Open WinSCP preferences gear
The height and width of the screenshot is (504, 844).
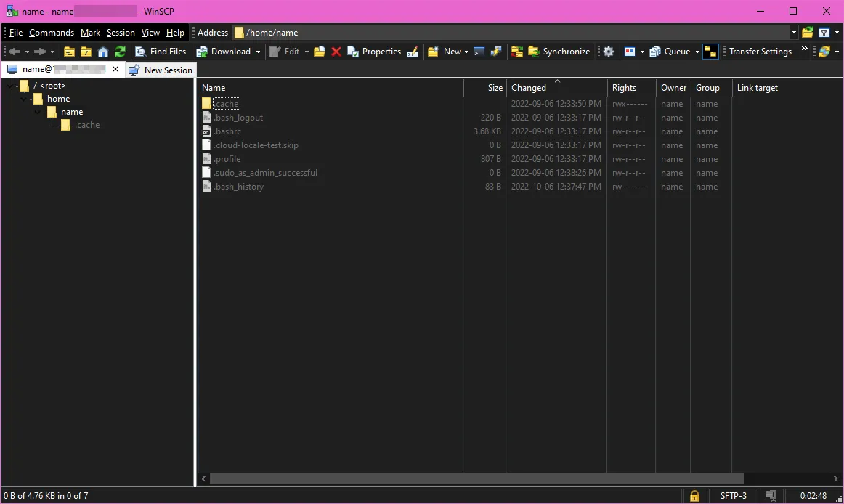(608, 52)
